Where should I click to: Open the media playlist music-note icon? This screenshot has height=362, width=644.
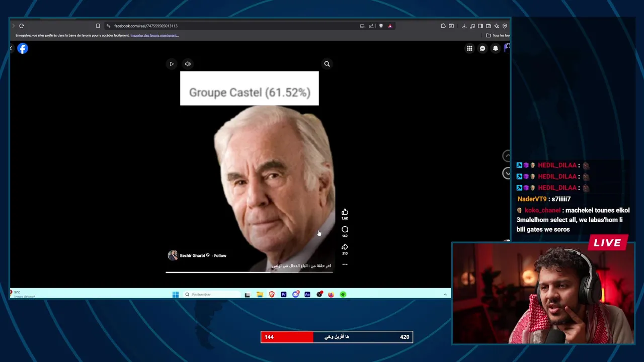472,26
